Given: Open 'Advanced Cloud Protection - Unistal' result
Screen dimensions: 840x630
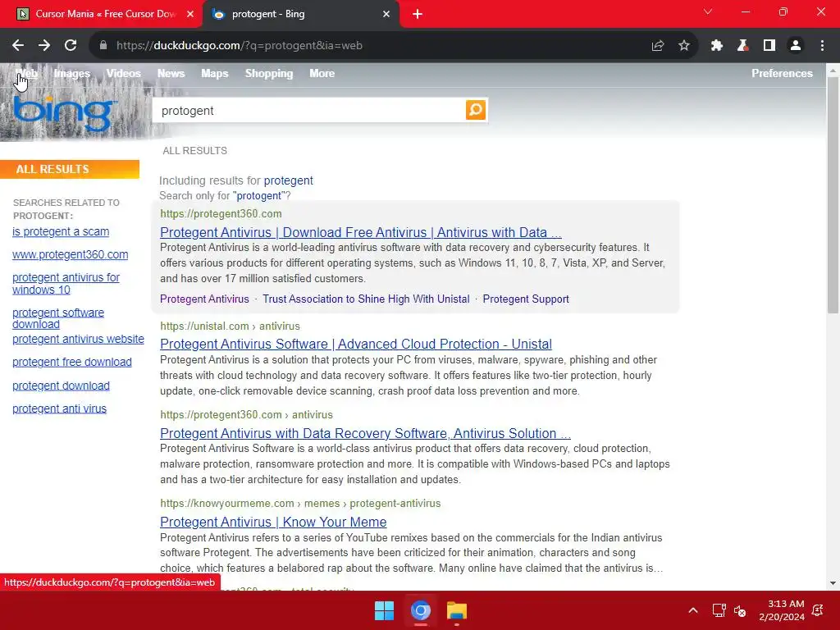Looking at the screenshot, I should [356, 344].
